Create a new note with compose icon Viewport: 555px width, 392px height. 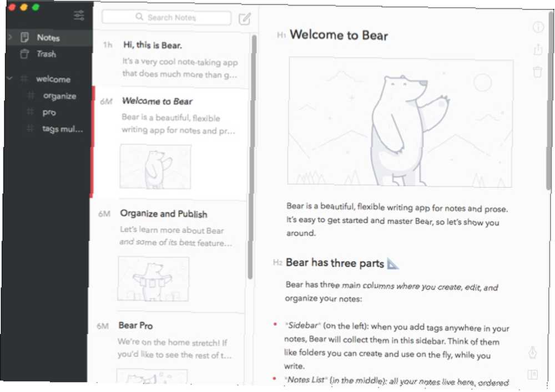point(245,19)
